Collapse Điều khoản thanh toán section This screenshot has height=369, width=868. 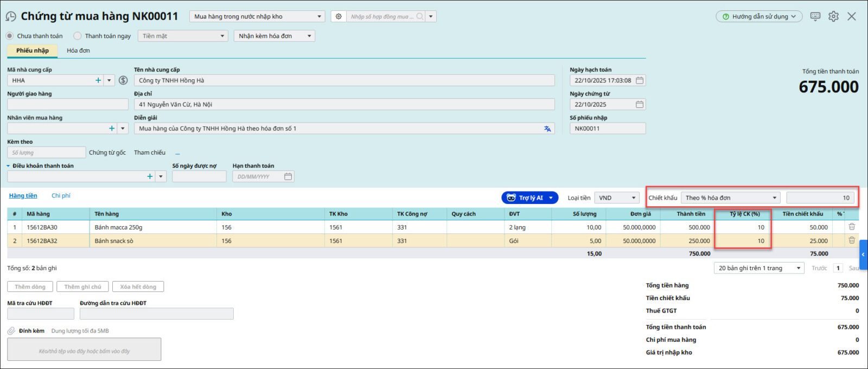pos(9,166)
